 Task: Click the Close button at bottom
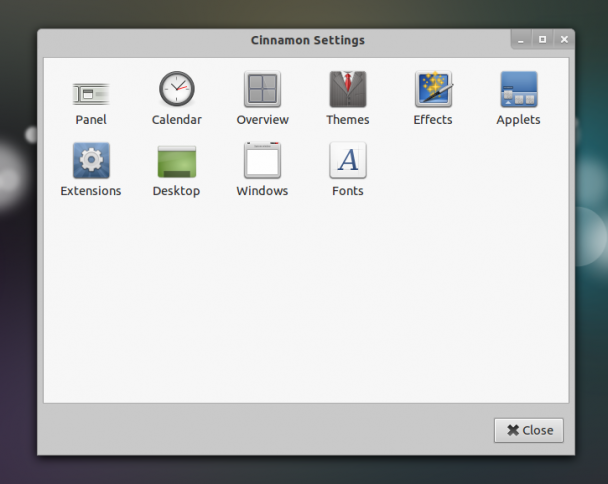point(529,430)
